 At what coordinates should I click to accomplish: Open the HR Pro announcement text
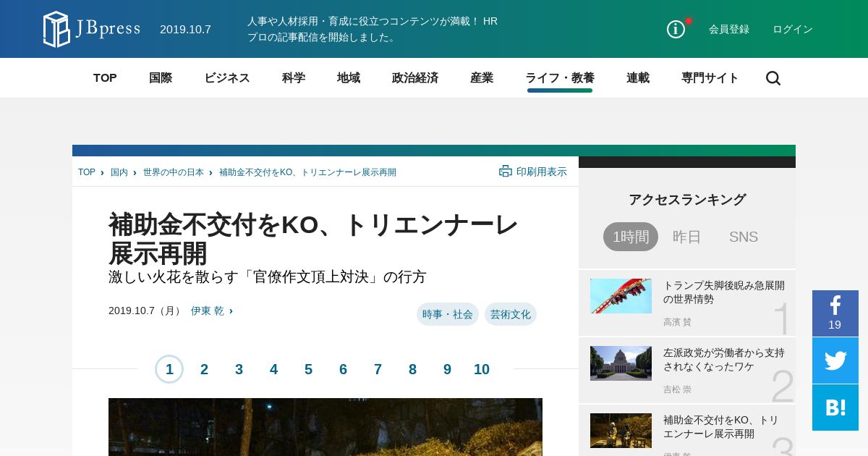(x=373, y=29)
